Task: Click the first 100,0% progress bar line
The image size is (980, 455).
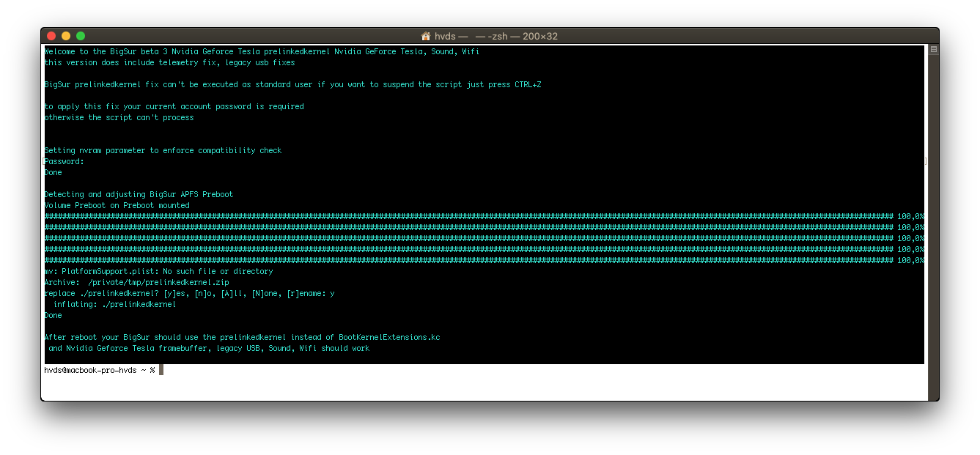Action: (x=485, y=216)
